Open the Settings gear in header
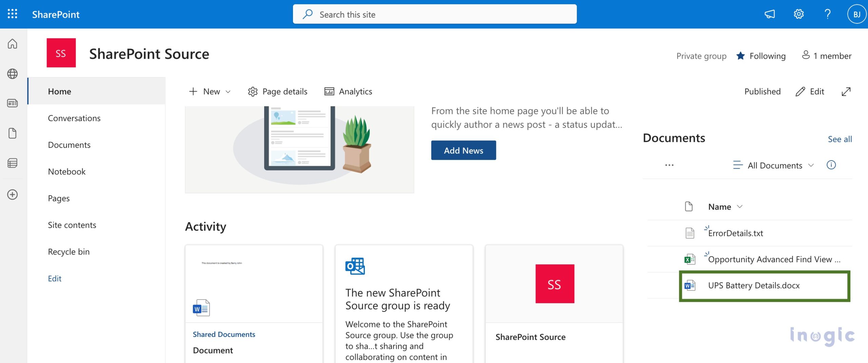 point(798,14)
